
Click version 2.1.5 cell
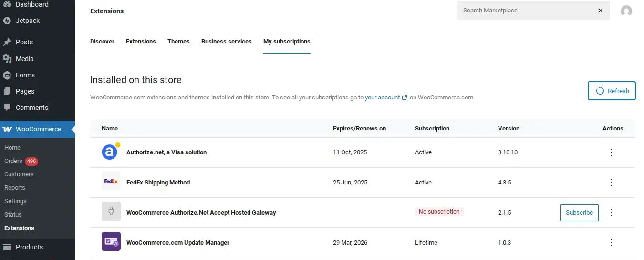(504, 213)
